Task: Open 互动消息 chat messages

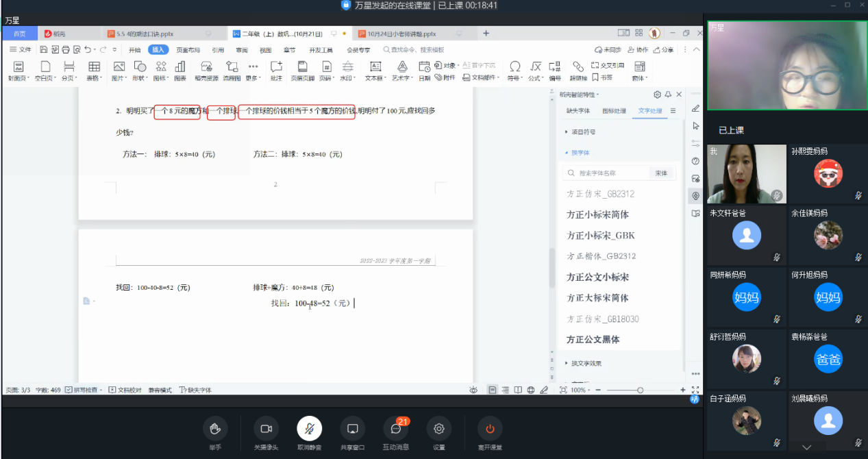Action: coord(395,433)
